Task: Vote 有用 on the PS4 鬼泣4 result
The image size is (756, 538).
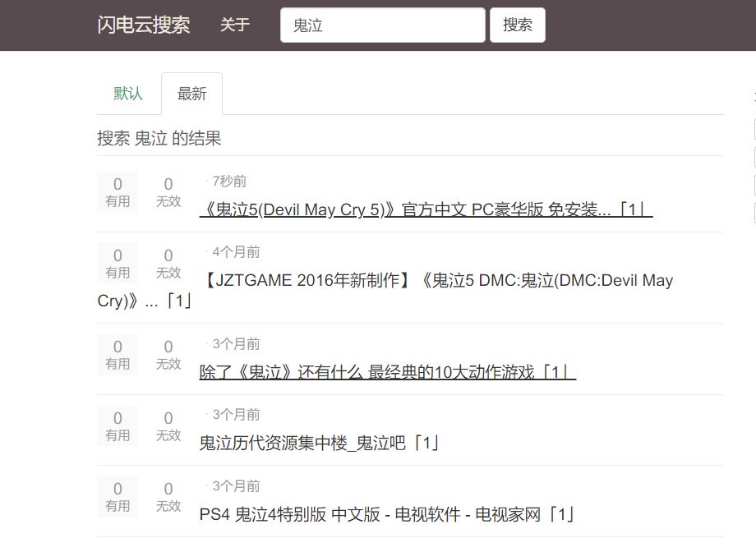Action: pos(117,498)
